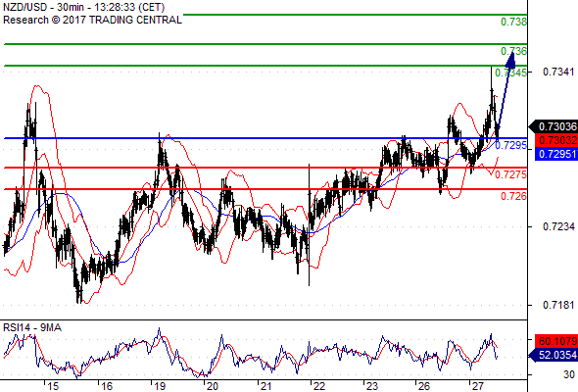This screenshot has width=578, height=392.
Task: Click the green 0.7345 resistance label
Action: click(510, 73)
